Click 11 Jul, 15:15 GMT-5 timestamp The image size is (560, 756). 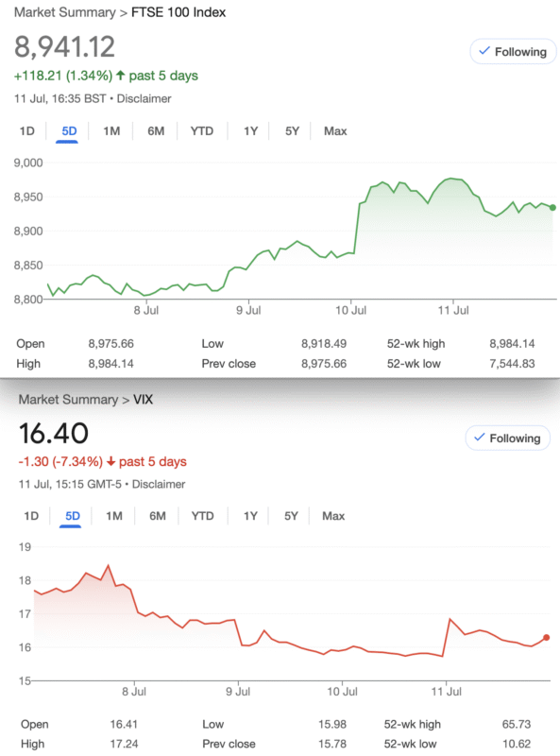70,484
